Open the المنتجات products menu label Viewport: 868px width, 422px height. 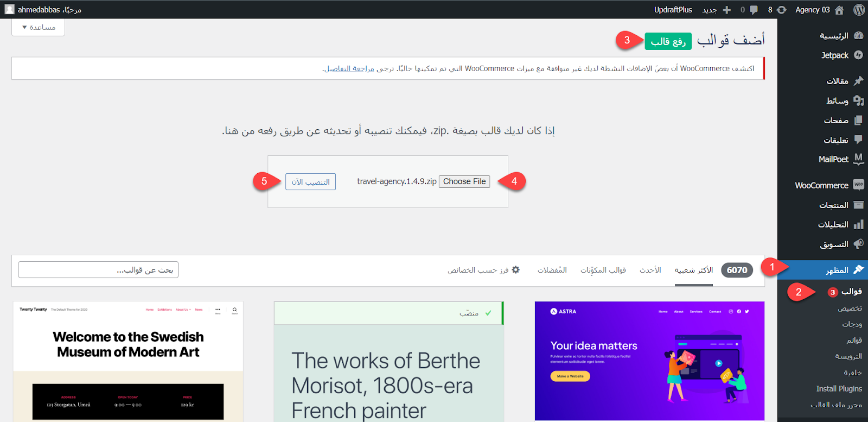tap(834, 205)
